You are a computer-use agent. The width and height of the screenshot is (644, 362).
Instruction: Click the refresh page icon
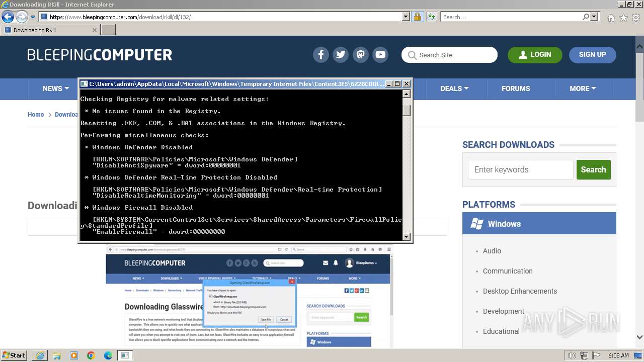click(431, 17)
